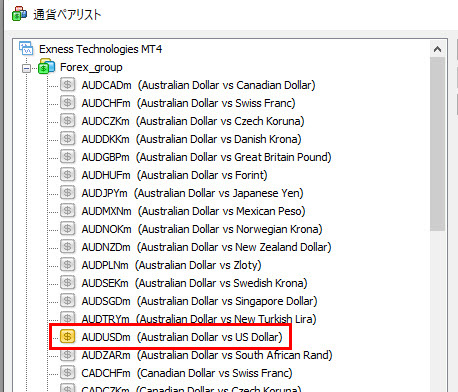Image resolution: width=458 pixels, height=392 pixels.
Task: Select AUDNZDm Australian Dollar vs New Zealand Dollar
Action: [206, 247]
